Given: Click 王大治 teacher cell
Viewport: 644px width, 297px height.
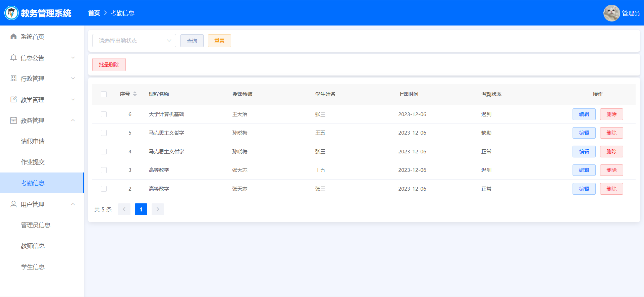Looking at the screenshot, I should click(239, 114).
